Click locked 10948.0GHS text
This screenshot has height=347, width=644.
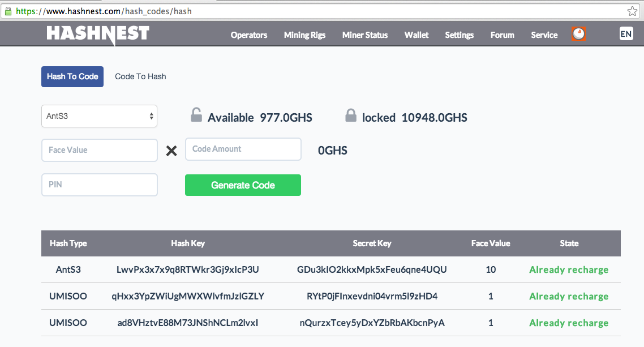coord(414,118)
